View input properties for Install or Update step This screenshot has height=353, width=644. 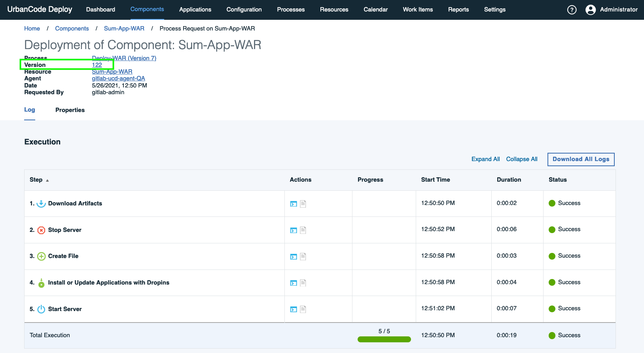303,283
